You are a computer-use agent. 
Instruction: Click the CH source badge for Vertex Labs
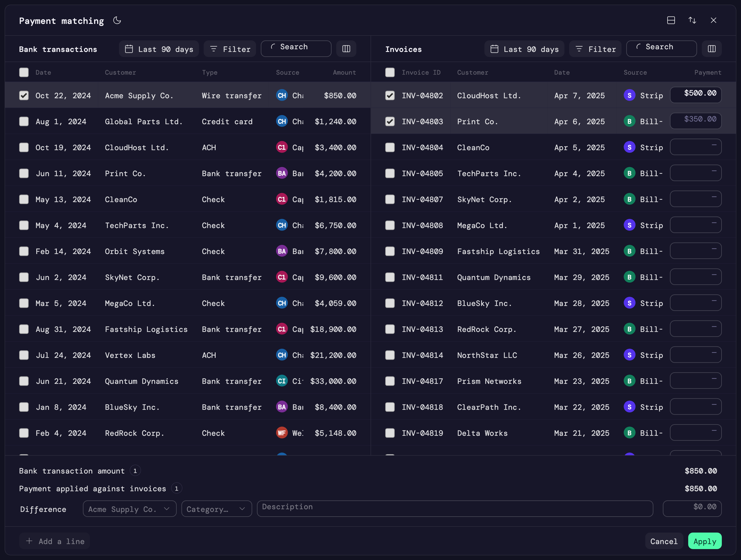(x=282, y=355)
